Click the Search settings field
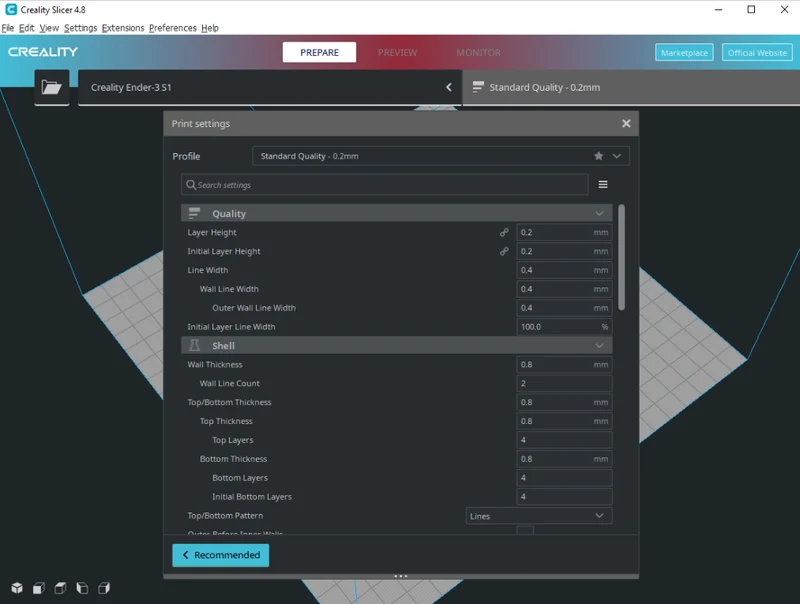Image resolution: width=800 pixels, height=604 pixels. click(385, 185)
